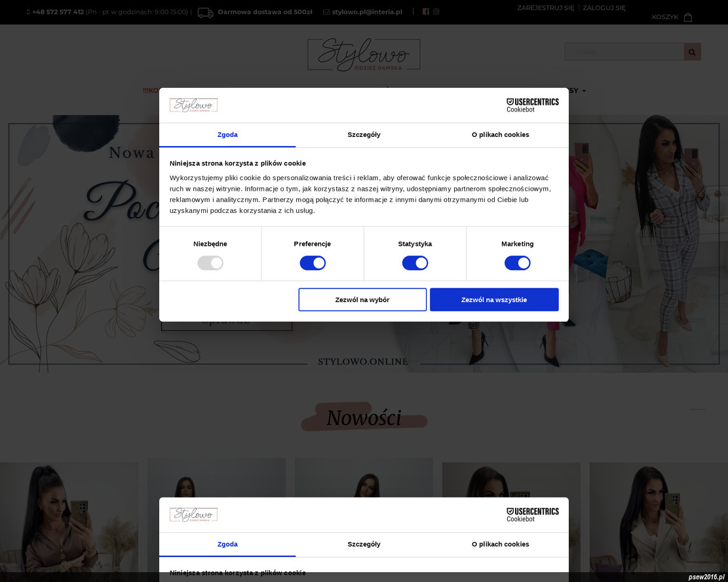
Task: Focus the Szukaj search input field
Action: (x=624, y=52)
